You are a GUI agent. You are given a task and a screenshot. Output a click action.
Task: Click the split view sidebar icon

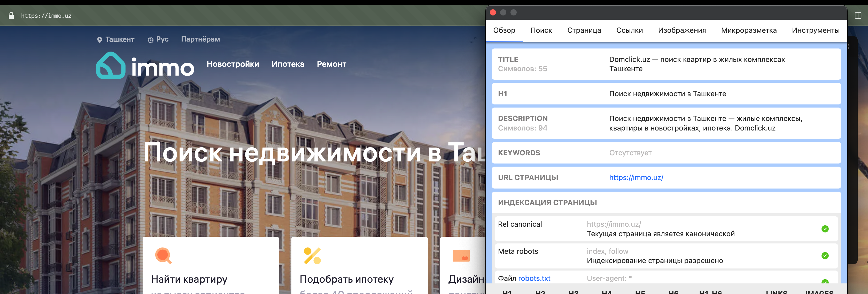[858, 15]
